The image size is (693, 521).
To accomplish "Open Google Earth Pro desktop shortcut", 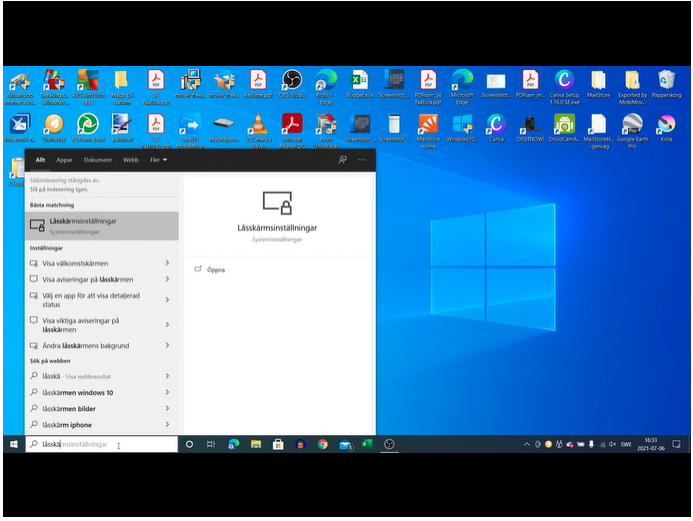I will click(632, 124).
